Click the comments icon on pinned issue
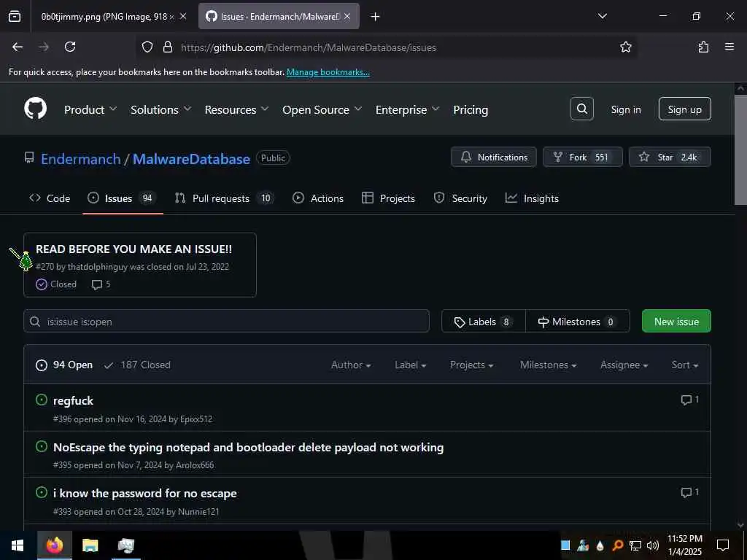This screenshot has width=747, height=560. pos(97,285)
